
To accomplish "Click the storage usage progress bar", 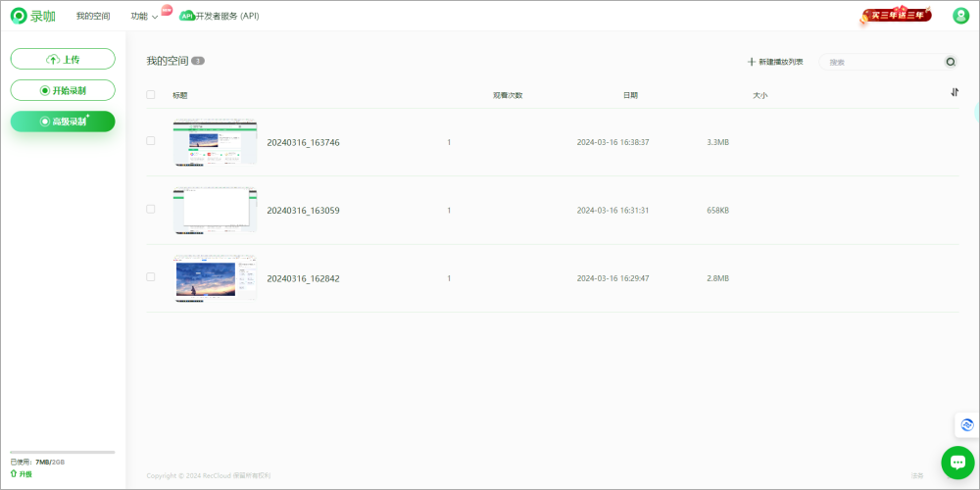I will click(63, 452).
